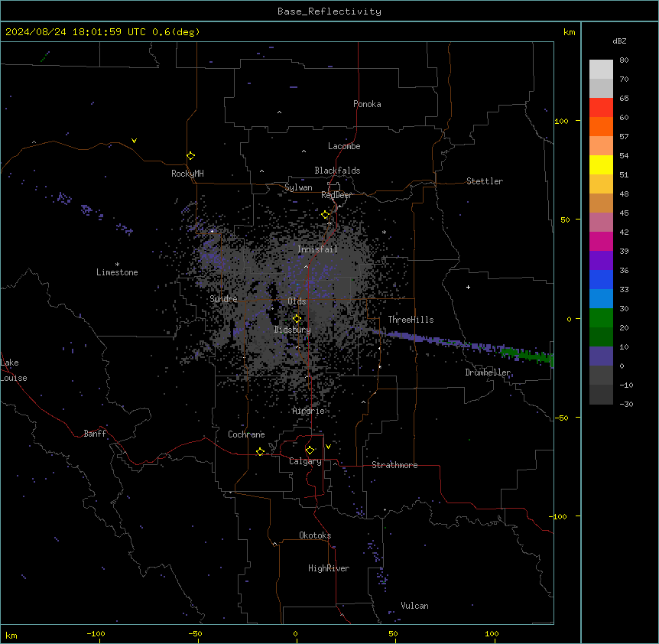Click the Lacombe city label
The height and width of the screenshot is (644, 659).
pos(344,146)
